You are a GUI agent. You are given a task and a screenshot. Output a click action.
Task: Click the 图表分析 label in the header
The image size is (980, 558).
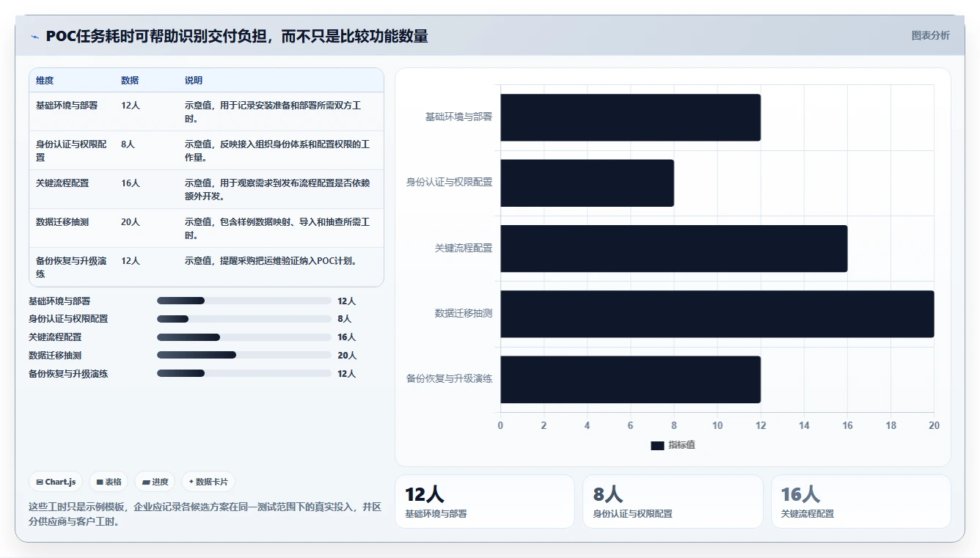click(930, 35)
